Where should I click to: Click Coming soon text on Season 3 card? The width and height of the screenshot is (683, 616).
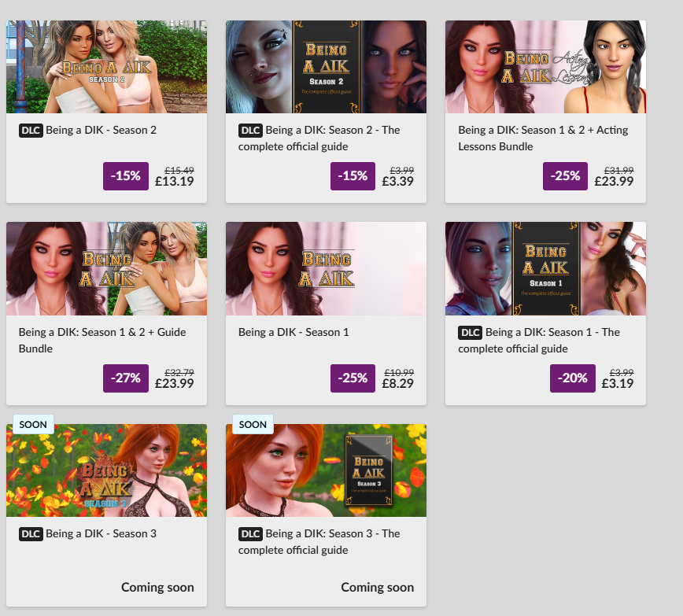click(x=157, y=587)
